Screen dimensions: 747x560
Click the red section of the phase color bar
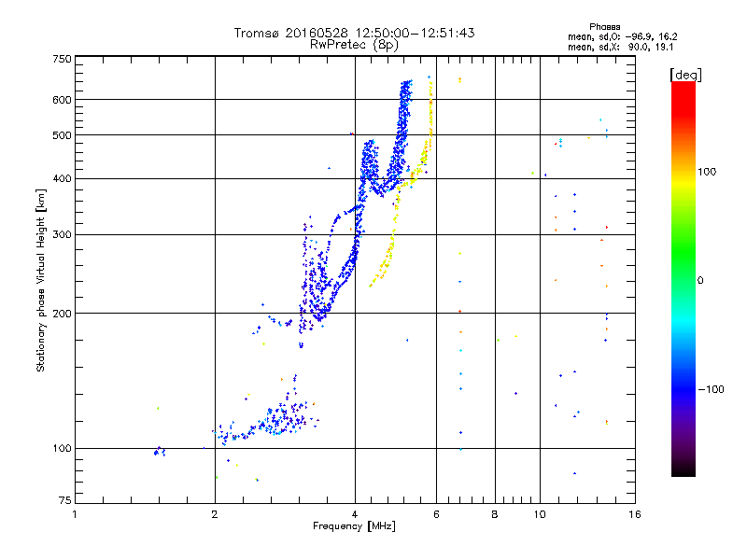click(x=684, y=100)
